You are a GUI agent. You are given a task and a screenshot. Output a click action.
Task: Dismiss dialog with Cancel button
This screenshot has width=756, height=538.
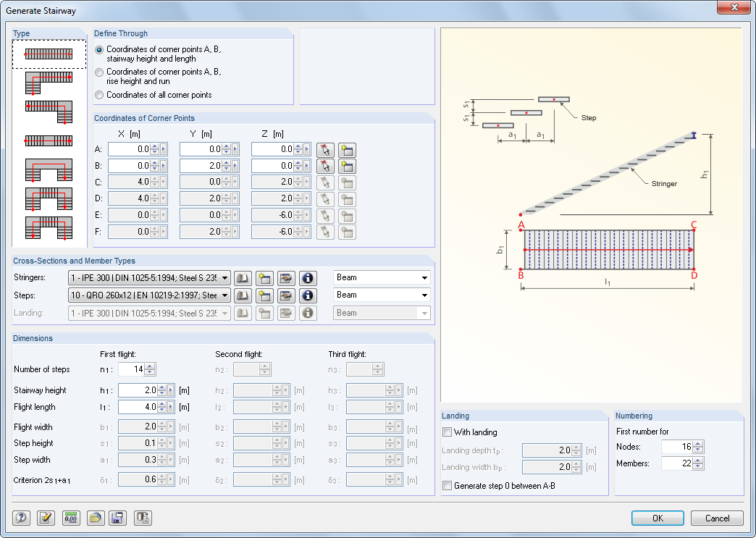[717, 518]
